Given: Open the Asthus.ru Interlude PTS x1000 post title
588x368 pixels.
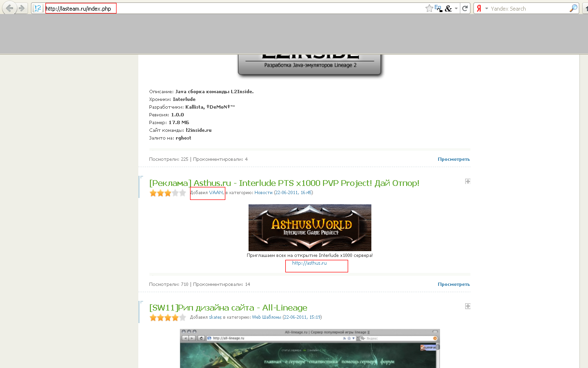Looking at the screenshot, I should [284, 183].
